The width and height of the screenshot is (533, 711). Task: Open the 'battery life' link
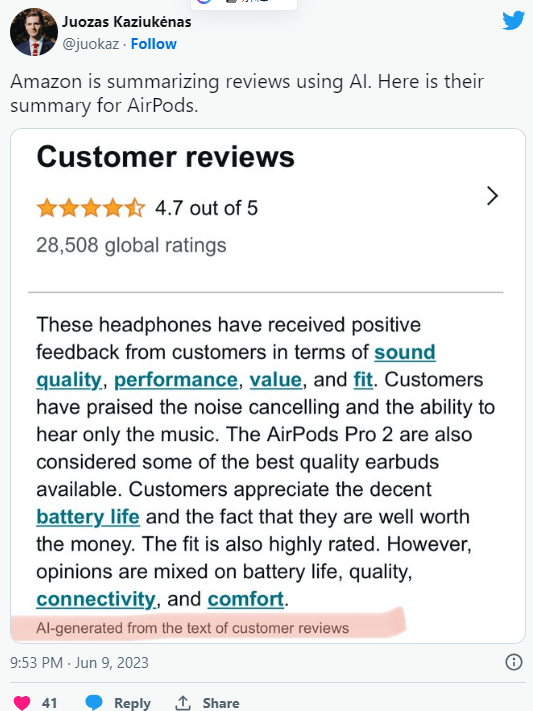tap(88, 517)
